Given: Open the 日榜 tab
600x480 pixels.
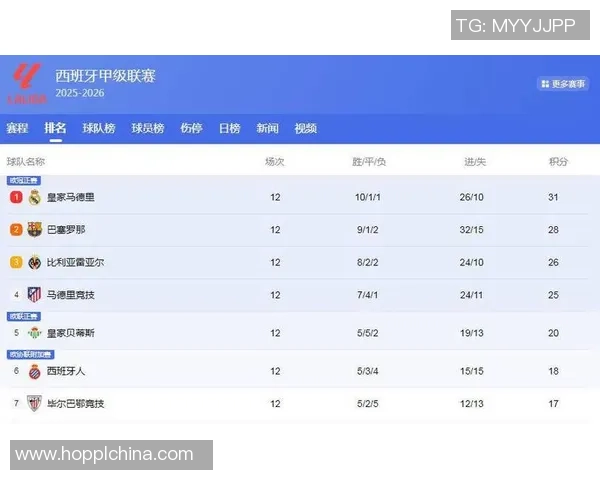Looking at the screenshot, I should tap(230, 128).
